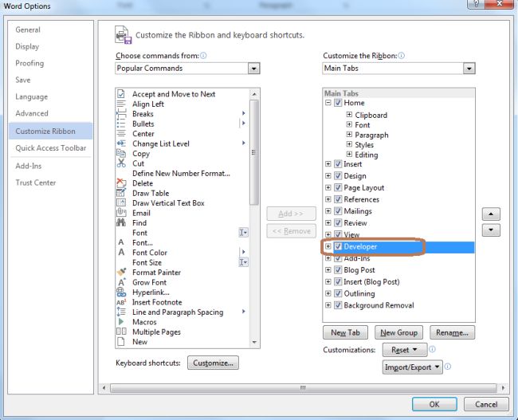Uncheck the Mailings checkbox
The image size is (518, 420).
(x=338, y=211)
